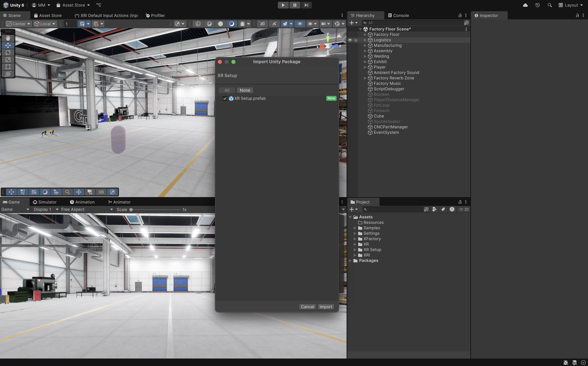The image size is (588, 366).
Task: Adjust the Game view Scale slider
Action: [x=131, y=210]
